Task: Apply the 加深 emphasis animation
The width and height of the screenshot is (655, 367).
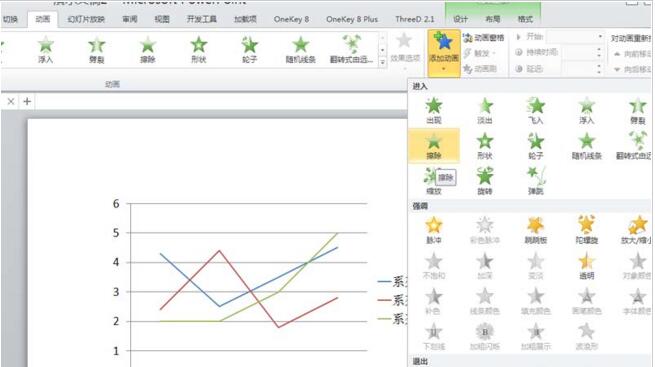Action: click(x=485, y=266)
